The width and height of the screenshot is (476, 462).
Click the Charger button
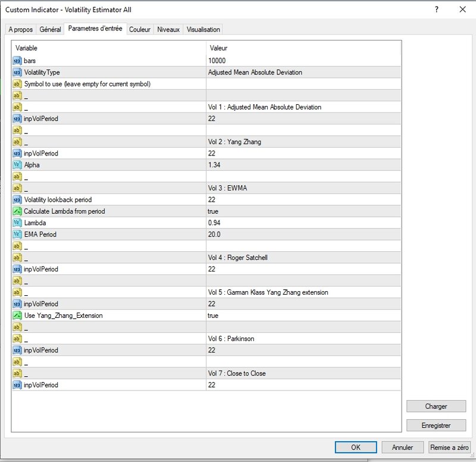(x=436, y=407)
